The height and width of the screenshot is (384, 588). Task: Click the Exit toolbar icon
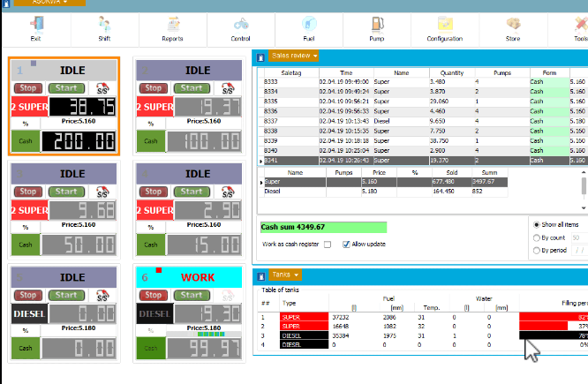pos(35,27)
